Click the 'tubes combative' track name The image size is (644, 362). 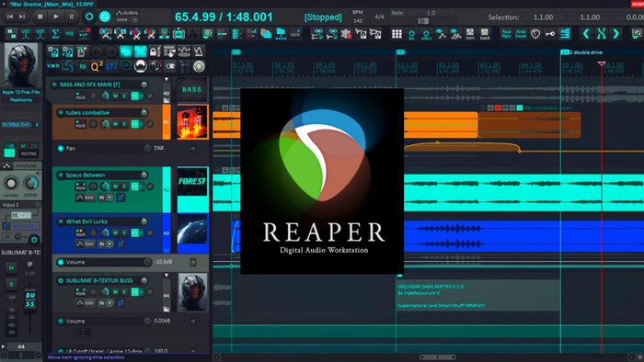pyautogui.click(x=87, y=112)
